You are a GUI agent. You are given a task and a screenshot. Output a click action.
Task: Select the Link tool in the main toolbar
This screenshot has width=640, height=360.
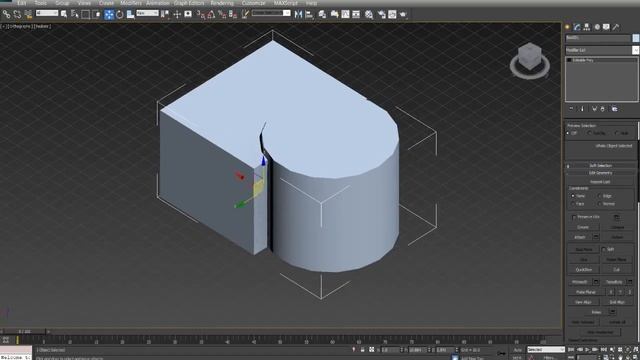(6, 14)
